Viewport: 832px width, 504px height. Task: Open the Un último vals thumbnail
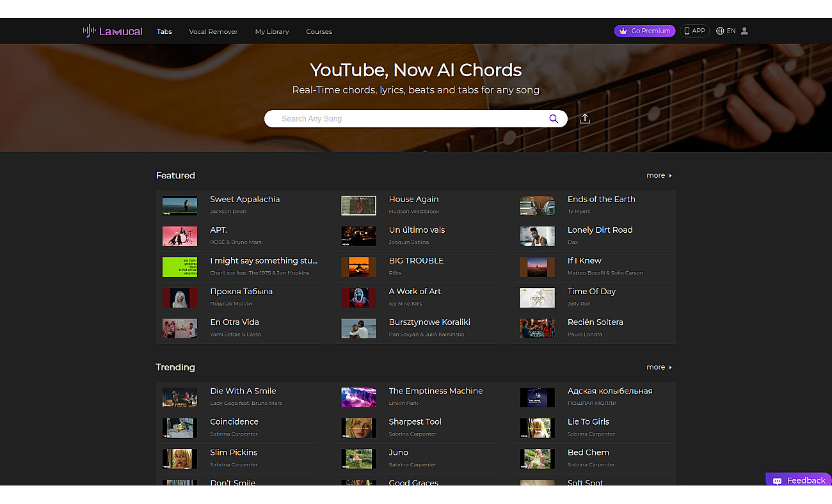coord(358,236)
